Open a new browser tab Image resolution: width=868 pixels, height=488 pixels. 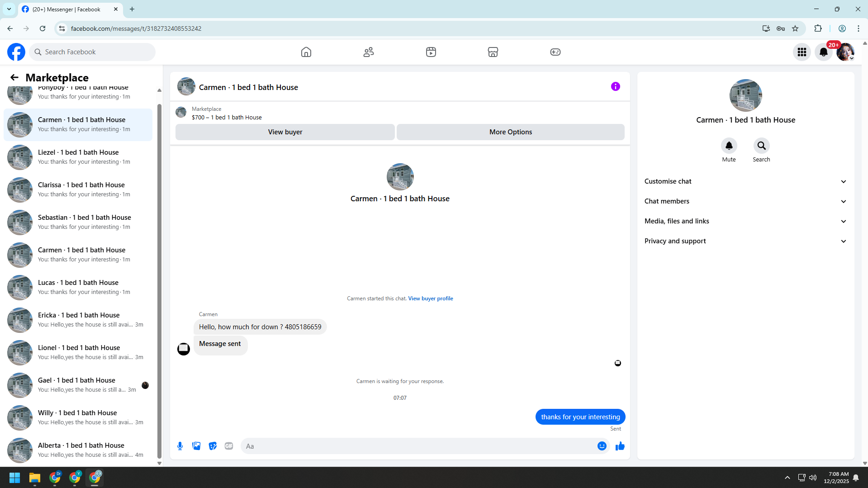tap(132, 9)
